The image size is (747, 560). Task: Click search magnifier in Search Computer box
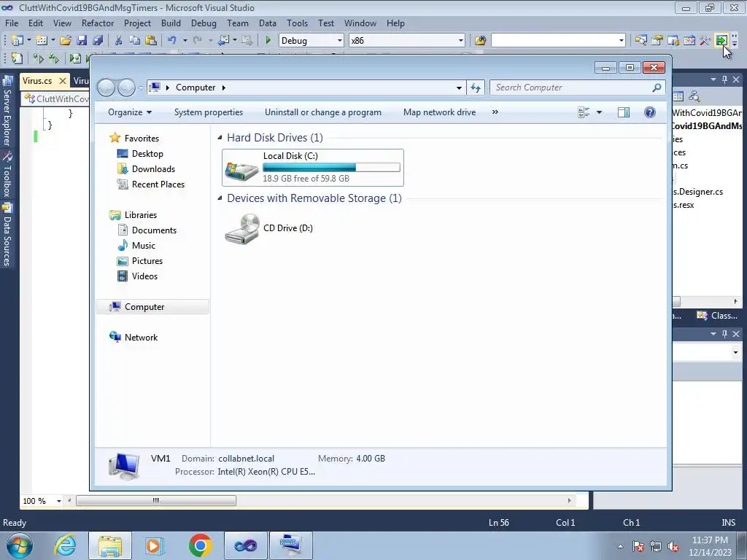click(x=657, y=87)
